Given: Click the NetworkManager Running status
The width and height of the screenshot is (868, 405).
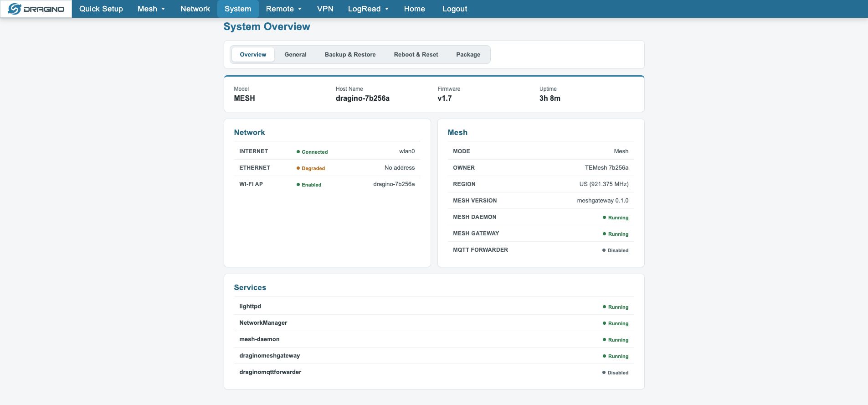Looking at the screenshot, I should pyautogui.click(x=616, y=323).
